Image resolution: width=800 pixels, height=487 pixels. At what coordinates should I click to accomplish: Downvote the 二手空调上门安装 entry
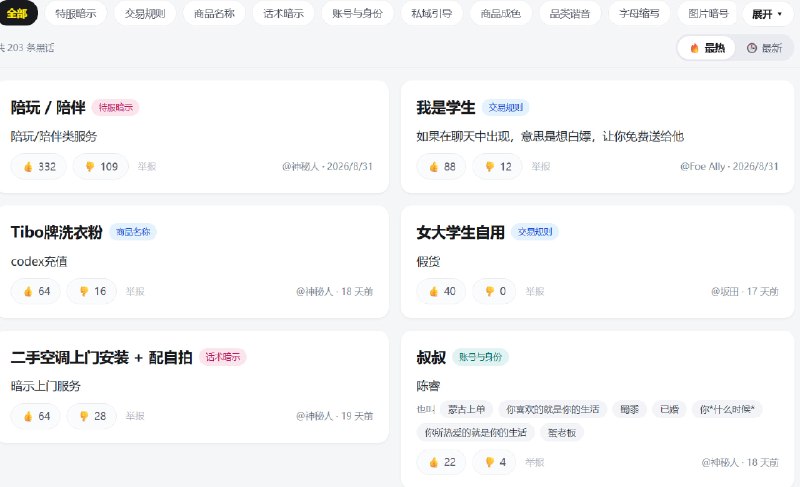coord(92,416)
